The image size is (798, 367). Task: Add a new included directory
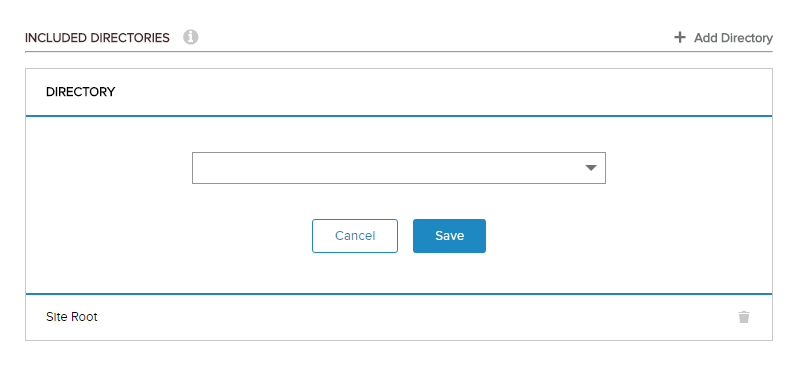[723, 38]
